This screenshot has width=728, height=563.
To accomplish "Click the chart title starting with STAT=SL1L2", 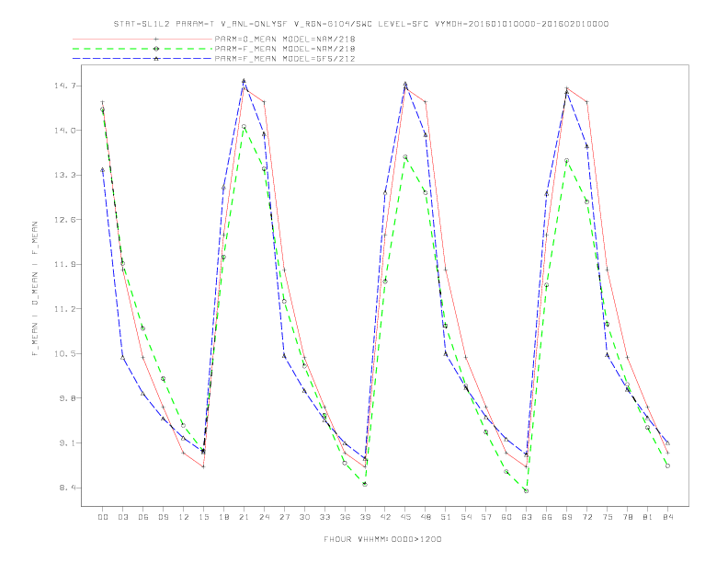I will tap(361, 24).
